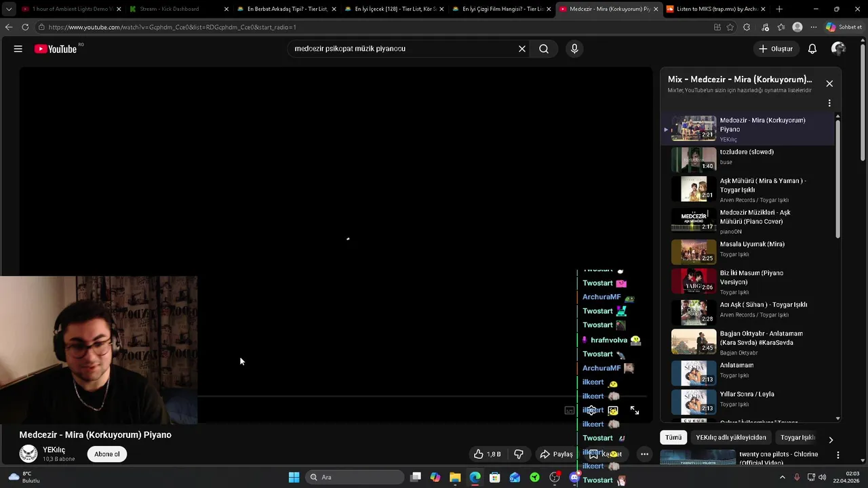Subscribe with the Abone ol button
This screenshot has height=488, width=868.
[x=107, y=454]
